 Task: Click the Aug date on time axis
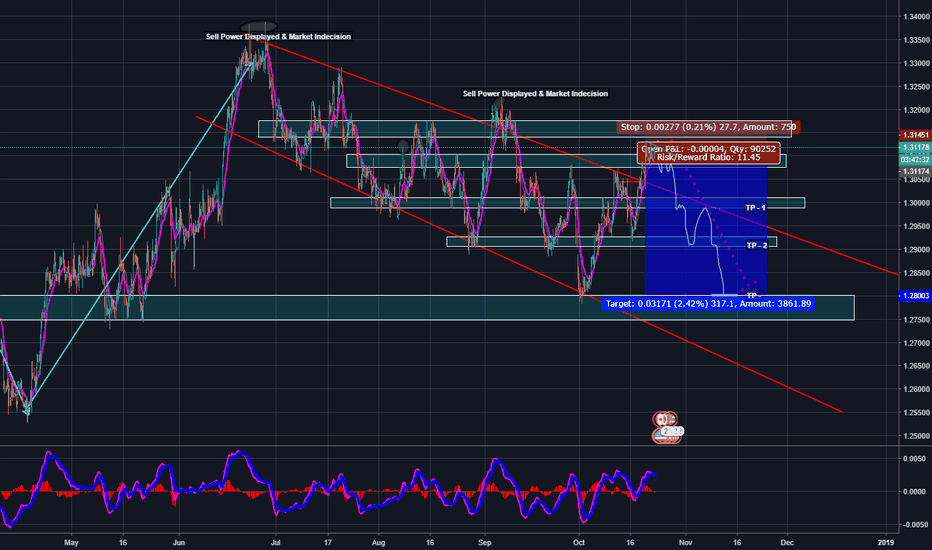pos(378,542)
